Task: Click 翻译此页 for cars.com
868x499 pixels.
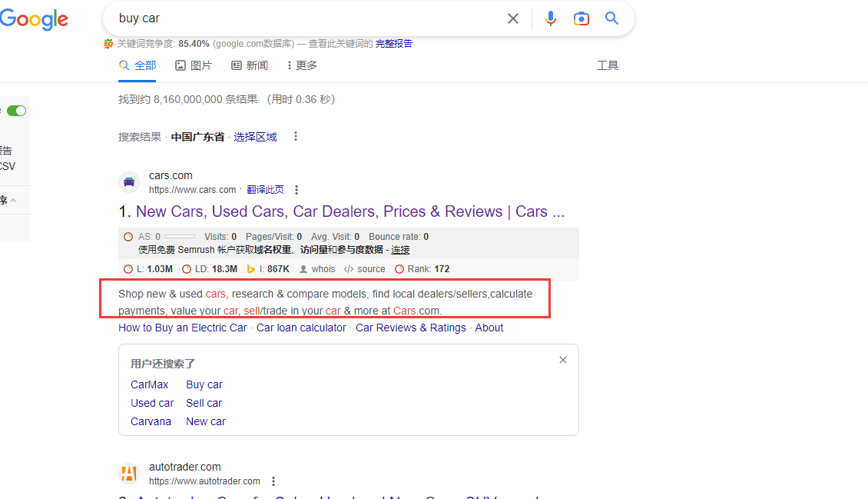Action: point(265,190)
